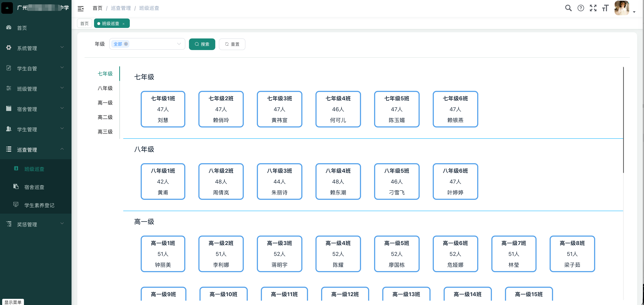Screen dimensions: 644x305
Task: Click the 奖惩管理 list icon
Action: (x=9, y=224)
